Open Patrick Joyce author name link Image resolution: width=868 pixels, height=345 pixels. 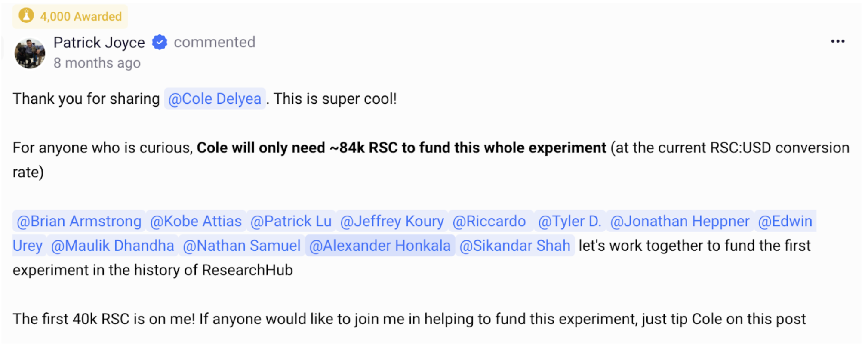99,42
